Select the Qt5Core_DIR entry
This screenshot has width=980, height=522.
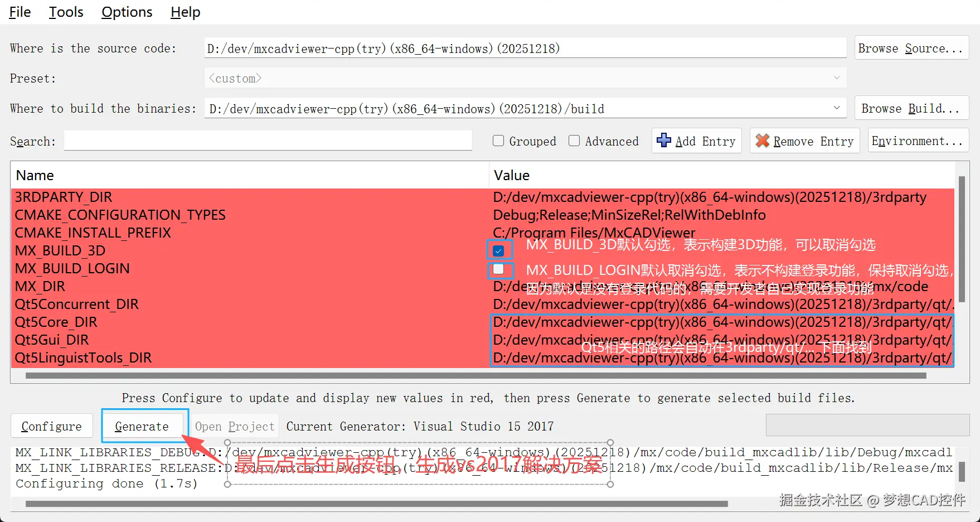click(x=56, y=322)
